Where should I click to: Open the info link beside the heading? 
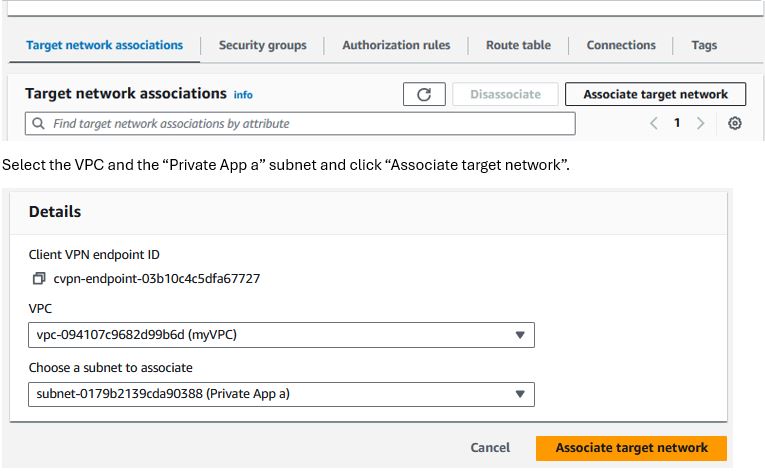pyautogui.click(x=243, y=95)
